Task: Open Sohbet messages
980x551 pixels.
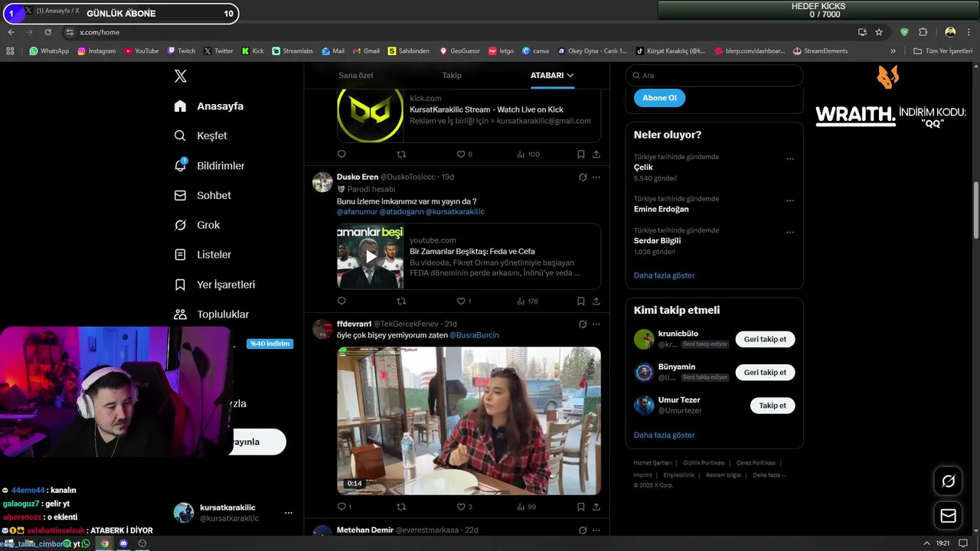Action: pos(202,195)
